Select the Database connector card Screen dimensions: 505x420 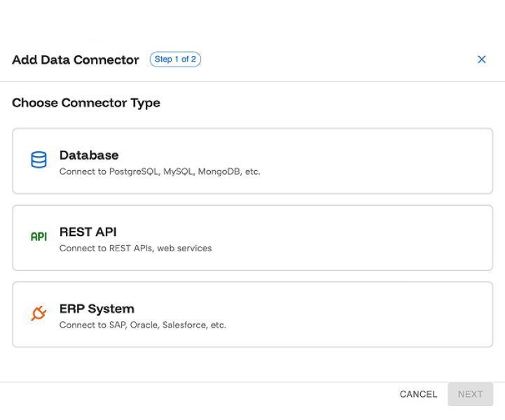tap(252, 161)
